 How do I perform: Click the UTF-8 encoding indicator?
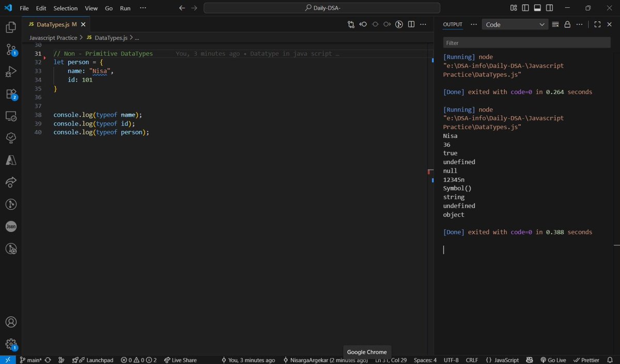pyautogui.click(x=451, y=360)
